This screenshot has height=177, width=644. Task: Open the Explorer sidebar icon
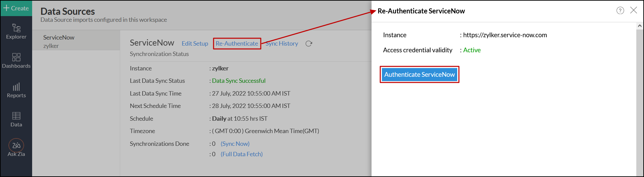[x=16, y=31]
